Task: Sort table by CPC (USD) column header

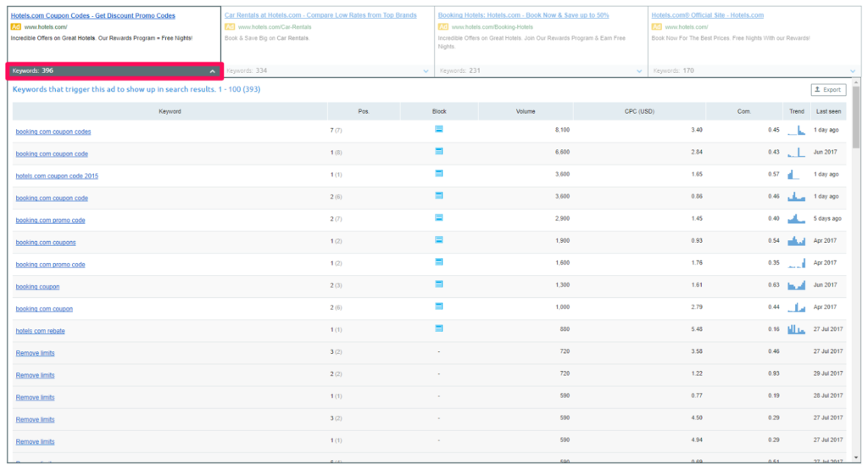Action: [639, 111]
